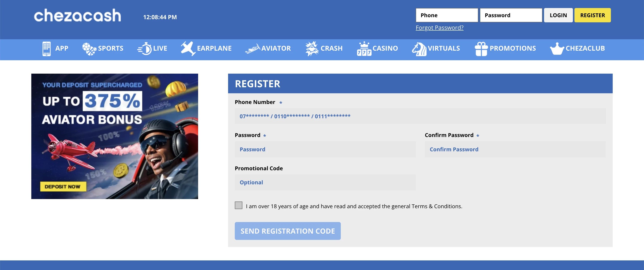Select the Promotional Code optional field
This screenshot has width=644, height=270.
[x=325, y=182]
